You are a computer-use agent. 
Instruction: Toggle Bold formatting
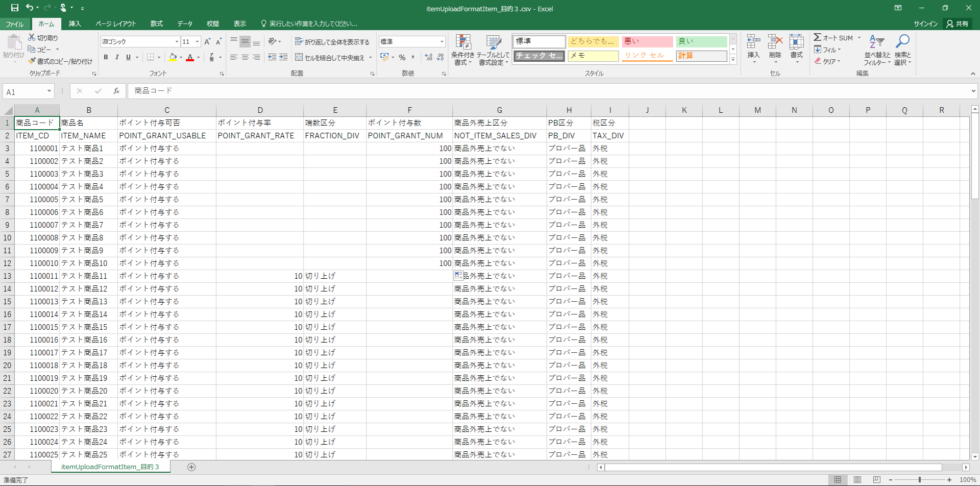[106, 57]
